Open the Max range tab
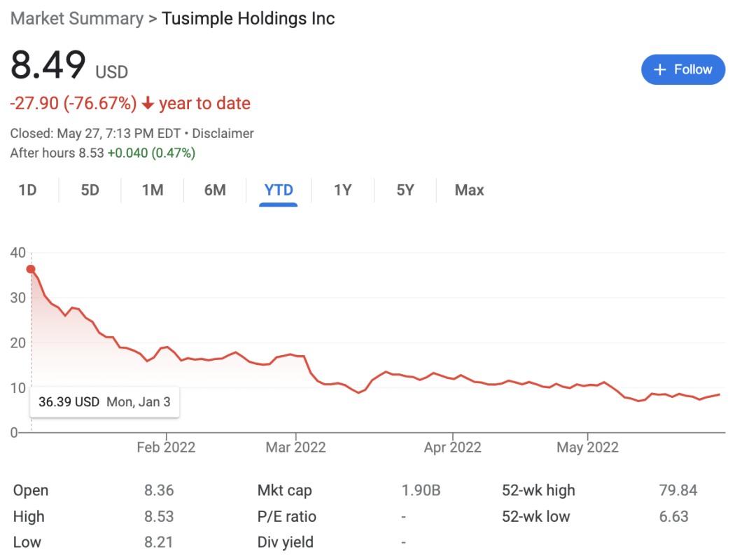This screenshot has width=756, height=559. pos(469,190)
